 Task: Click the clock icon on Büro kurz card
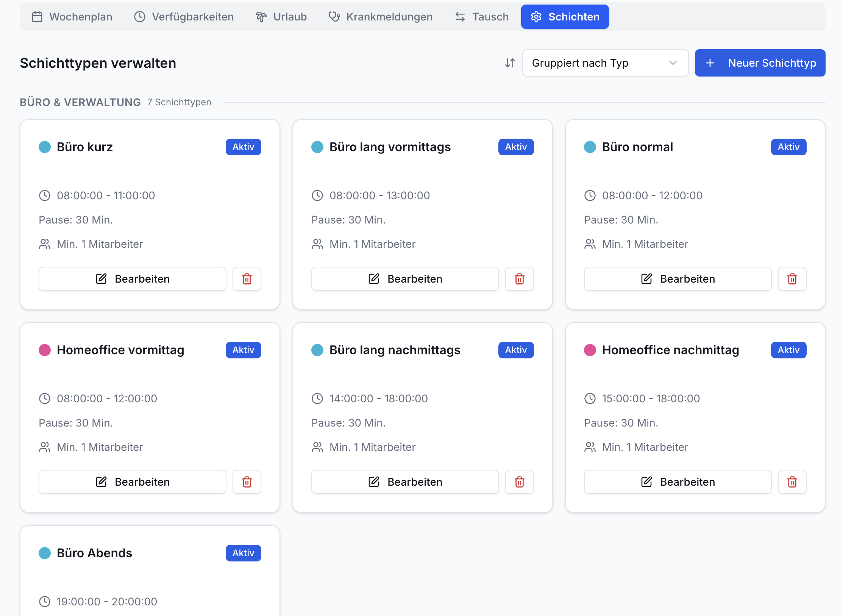[x=45, y=195]
